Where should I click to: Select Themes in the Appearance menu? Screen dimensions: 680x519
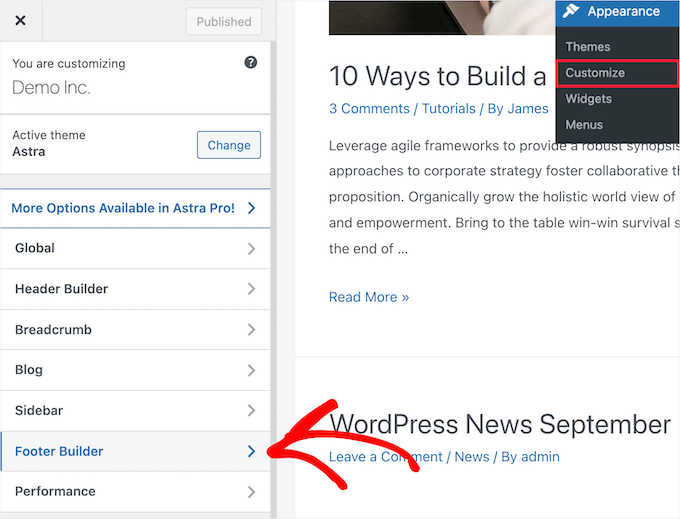coord(588,47)
